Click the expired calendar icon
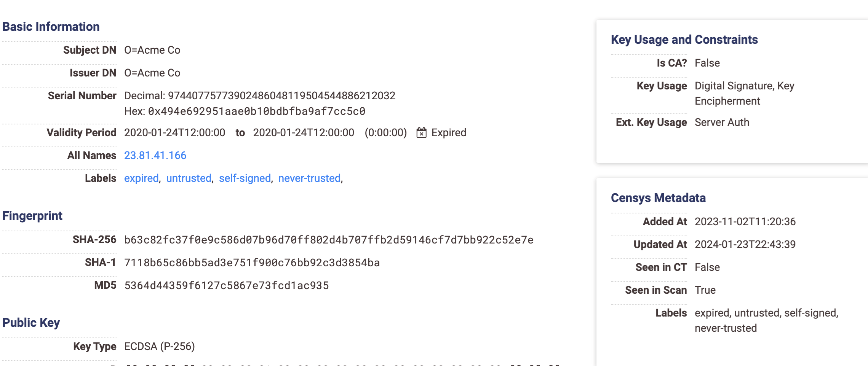Viewport: 868px width, 366px height. 421,132
